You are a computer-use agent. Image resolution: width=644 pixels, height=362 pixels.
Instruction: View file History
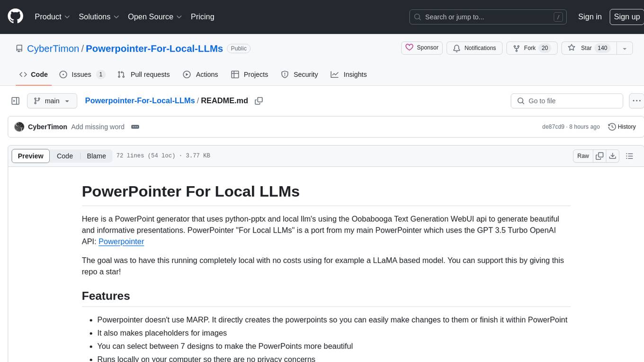pos(622,127)
